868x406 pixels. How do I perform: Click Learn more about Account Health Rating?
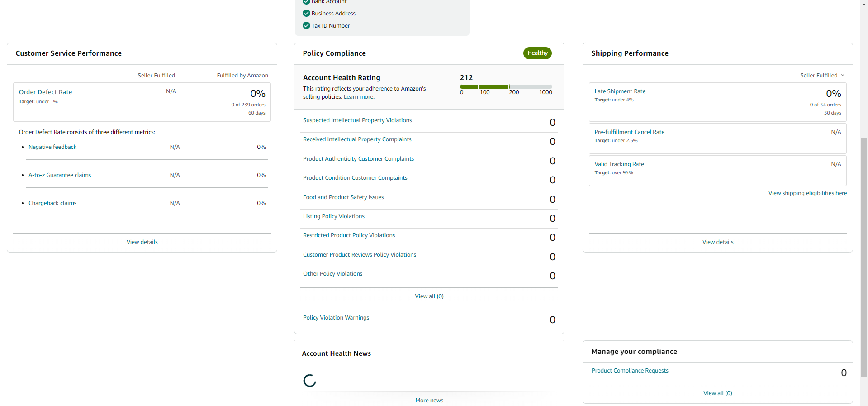pyautogui.click(x=359, y=97)
